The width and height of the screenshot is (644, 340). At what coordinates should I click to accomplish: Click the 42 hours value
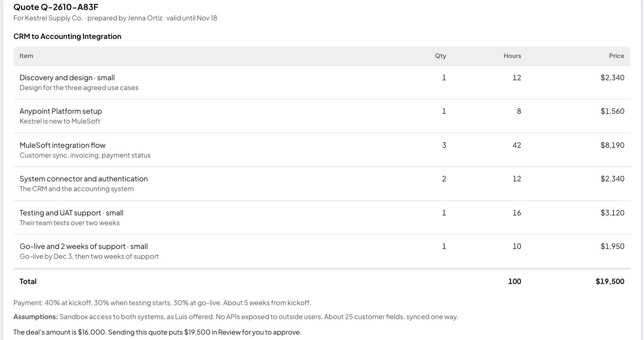(x=517, y=145)
